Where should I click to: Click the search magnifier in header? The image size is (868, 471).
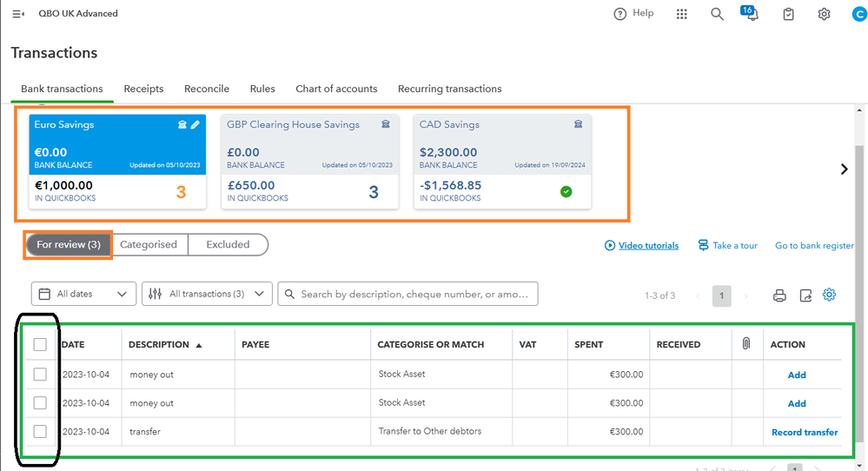717,14
